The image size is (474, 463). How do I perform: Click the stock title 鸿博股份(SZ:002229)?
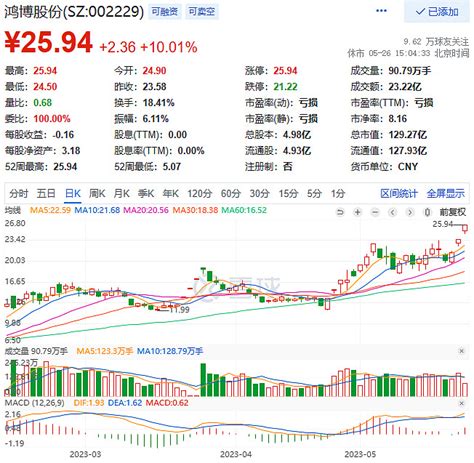pyautogui.click(x=74, y=12)
